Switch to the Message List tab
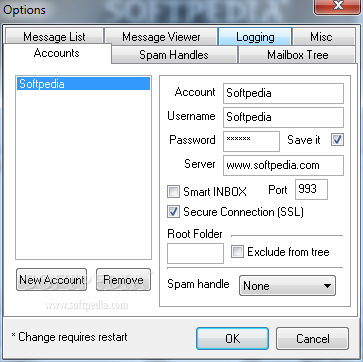This screenshot has width=363, height=362. click(54, 37)
